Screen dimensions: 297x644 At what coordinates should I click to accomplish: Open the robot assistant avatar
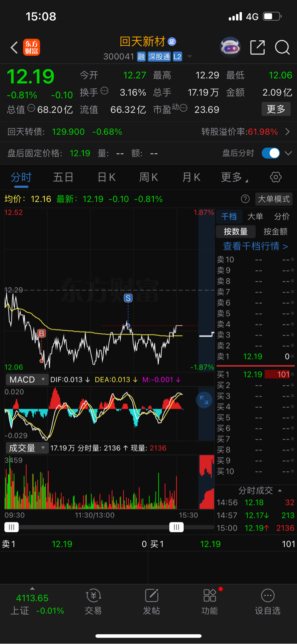pos(230,47)
